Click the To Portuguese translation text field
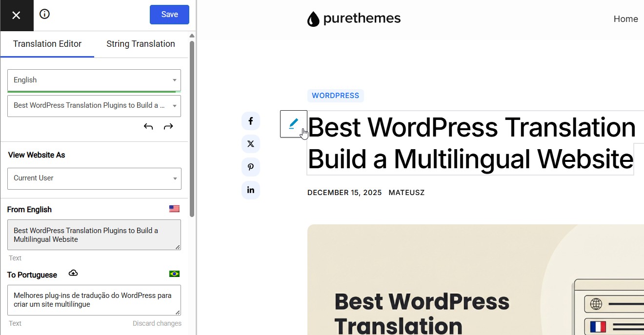The height and width of the screenshot is (335, 644). click(x=93, y=300)
